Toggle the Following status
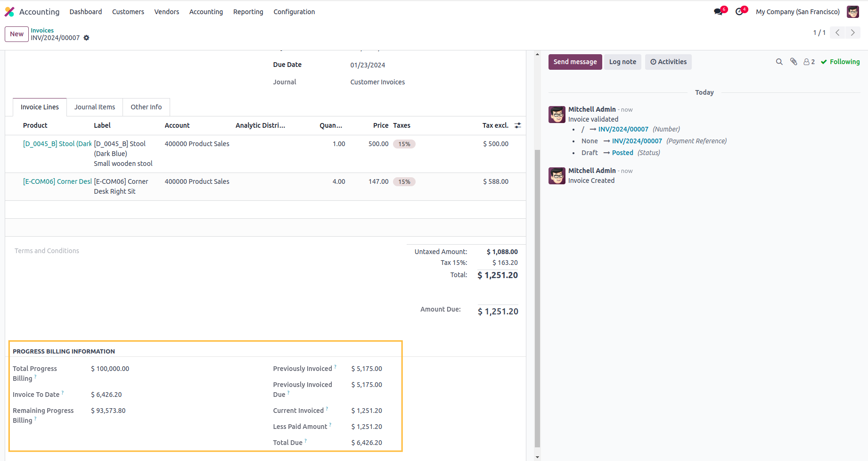The height and width of the screenshot is (461, 868). 840,62
